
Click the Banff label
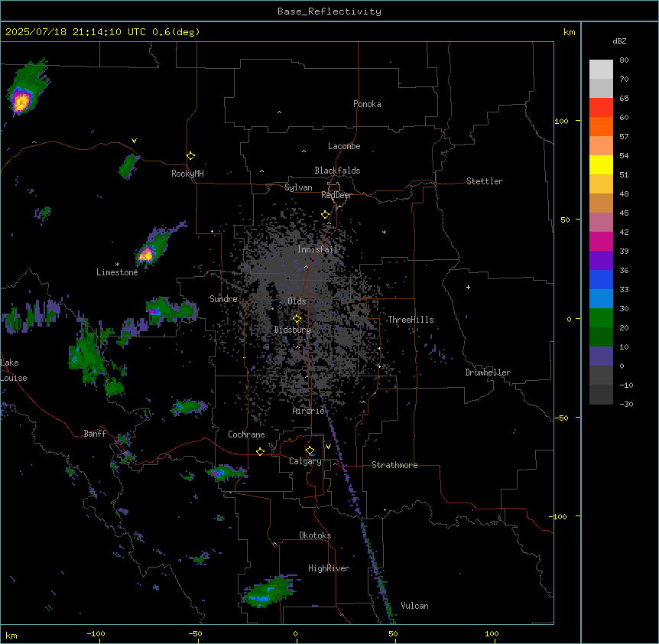click(x=95, y=434)
